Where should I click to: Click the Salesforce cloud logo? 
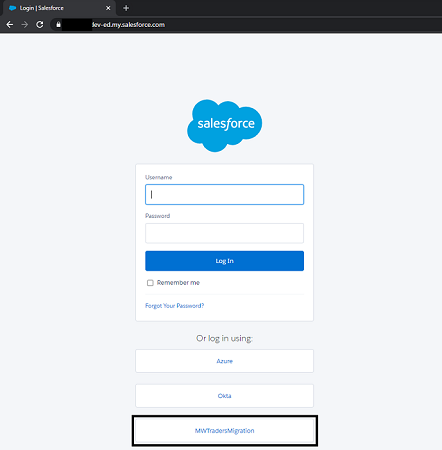(225, 125)
